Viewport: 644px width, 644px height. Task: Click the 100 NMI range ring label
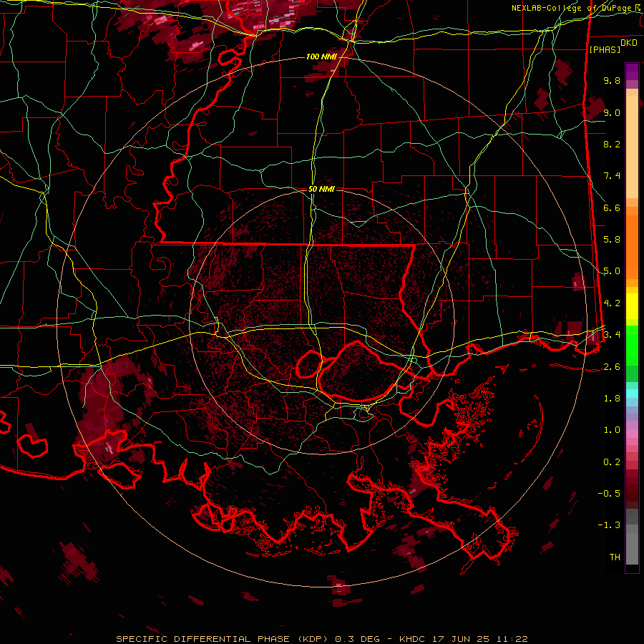coord(321,57)
